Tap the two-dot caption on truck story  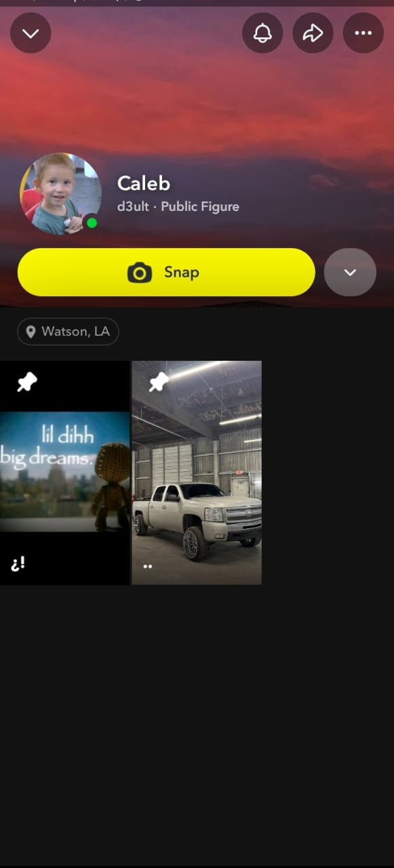147,566
